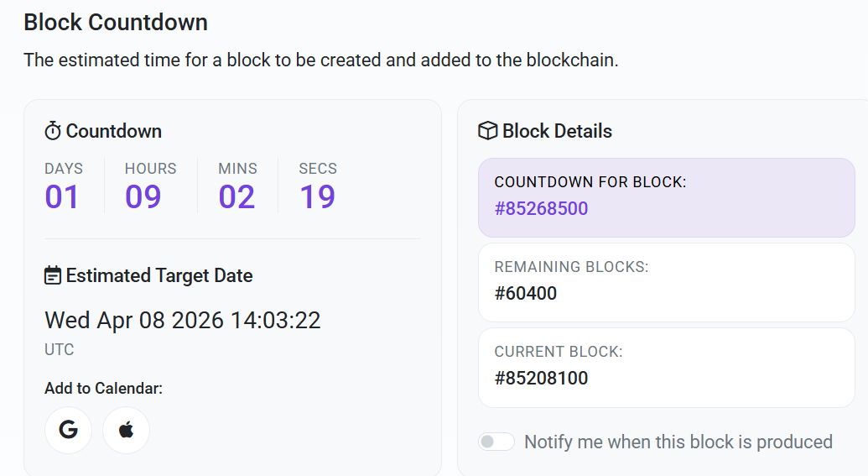
Task: Click the stopwatch icon beside Countdown
Action: 53,131
